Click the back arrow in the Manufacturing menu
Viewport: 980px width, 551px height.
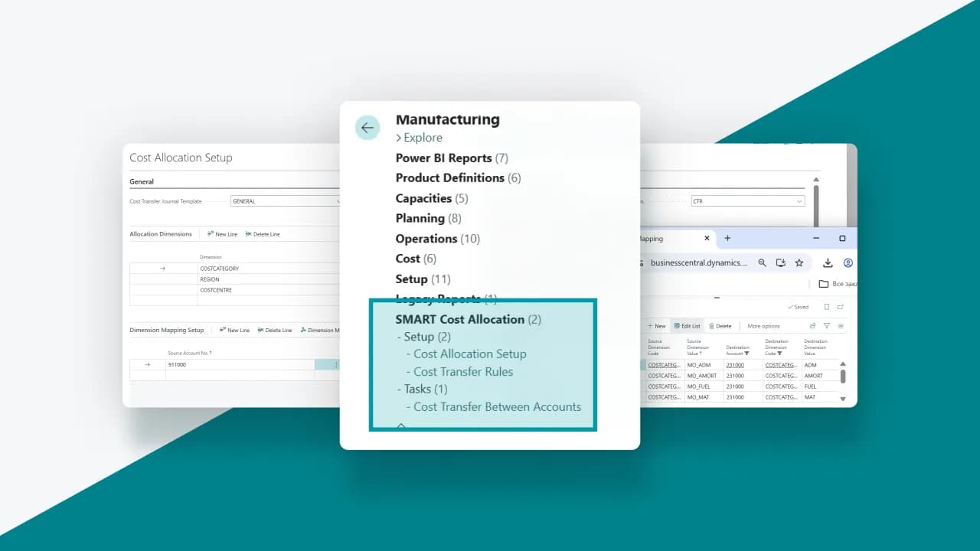(367, 128)
